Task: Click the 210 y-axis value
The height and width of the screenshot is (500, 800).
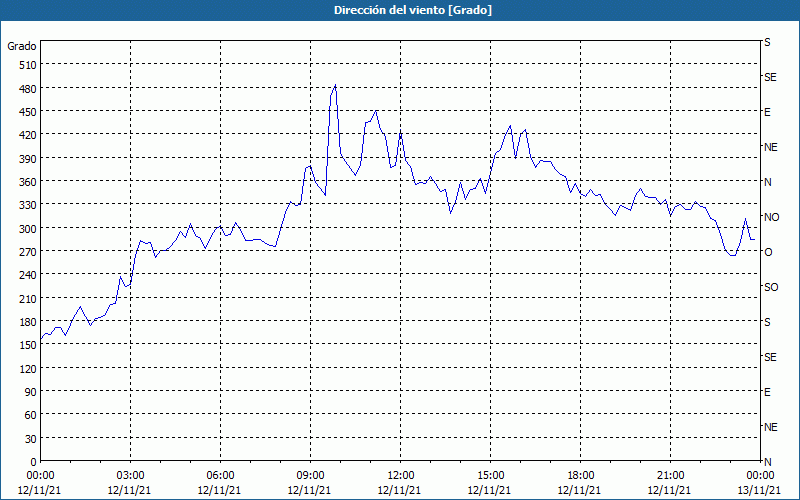Action: [x=28, y=298]
